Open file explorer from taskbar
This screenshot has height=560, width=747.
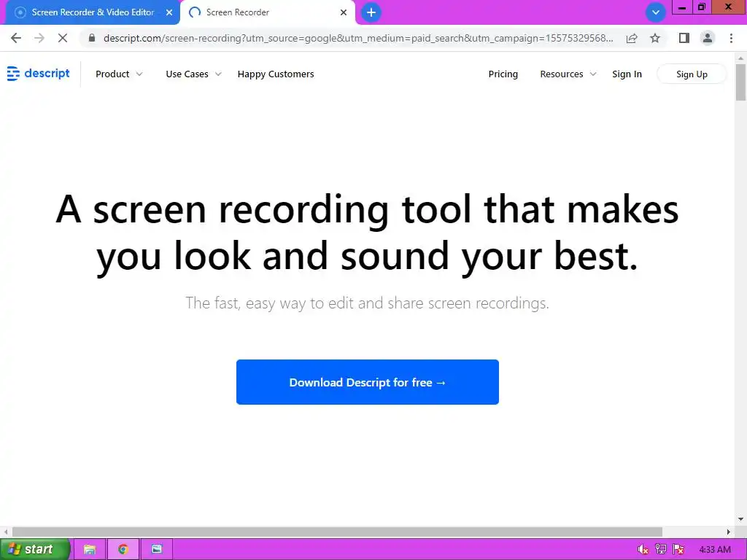pos(90,549)
